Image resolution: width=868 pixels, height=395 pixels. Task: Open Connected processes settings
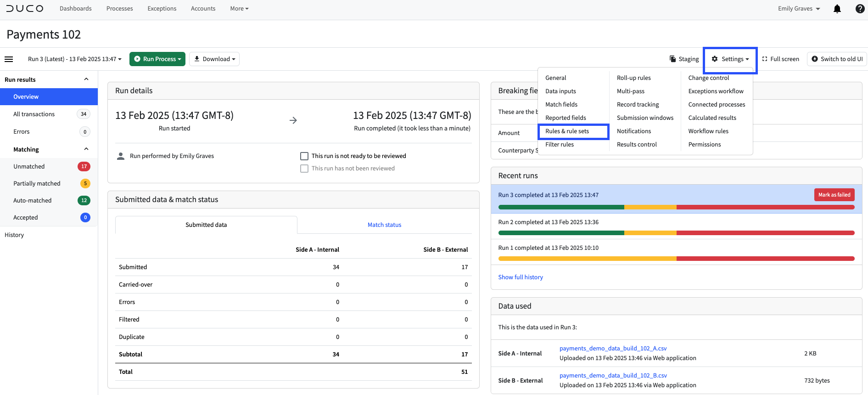pos(717,105)
